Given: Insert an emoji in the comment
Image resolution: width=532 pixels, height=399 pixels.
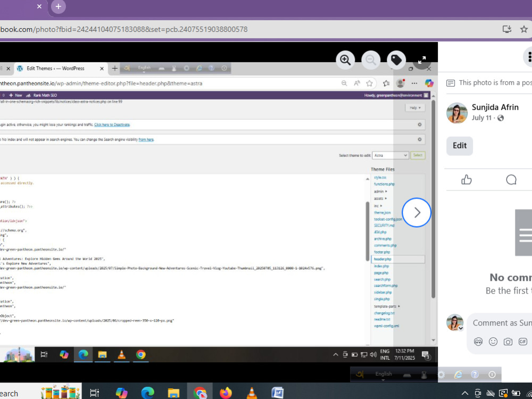Looking at the screenshot, I should 493,342.
